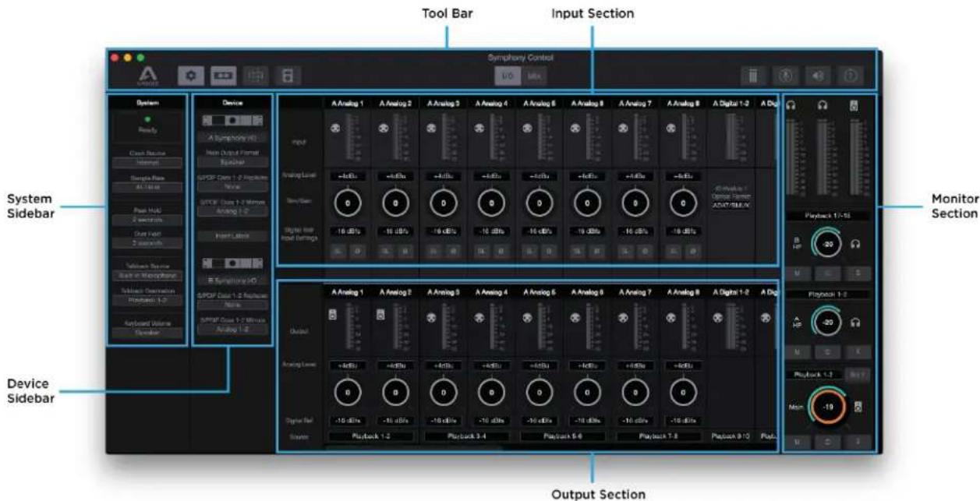
Task: Open the meters icon at toolbar right
Action: point(753,76)
